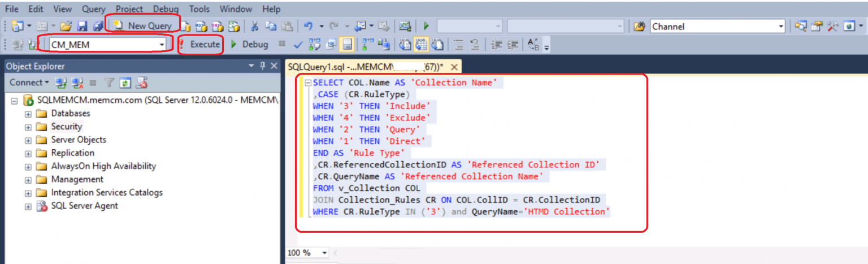Click the Execute query button
The image size is (868, 264).
coord(200,45)
